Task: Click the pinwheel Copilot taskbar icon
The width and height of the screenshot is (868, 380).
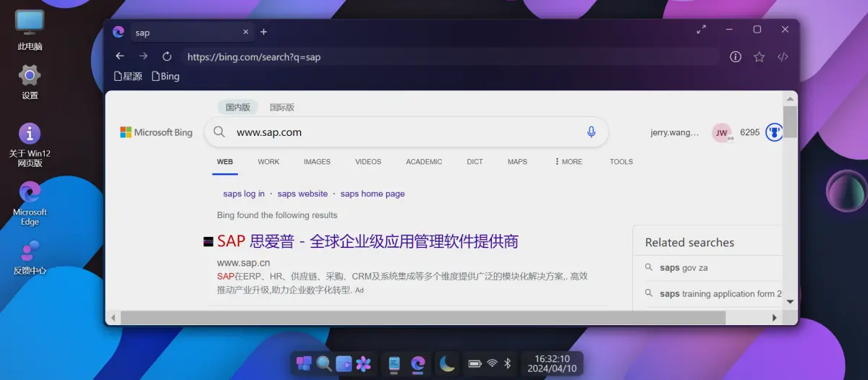Action: tap(363, 363)
